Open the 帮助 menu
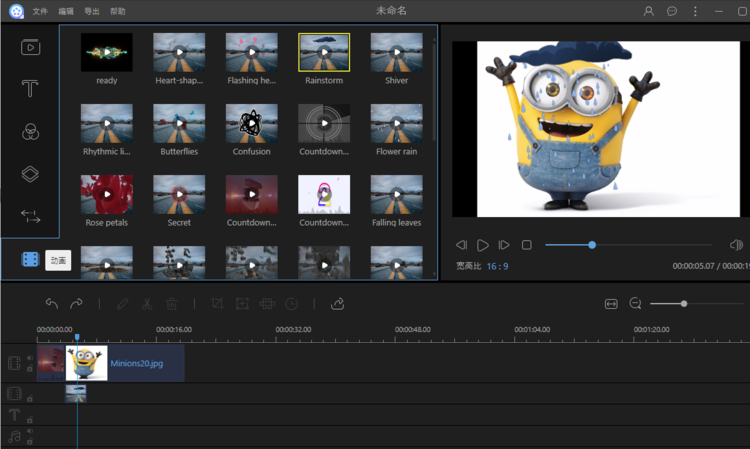Screen dimensions: 750x449 (x=118, y=11)
